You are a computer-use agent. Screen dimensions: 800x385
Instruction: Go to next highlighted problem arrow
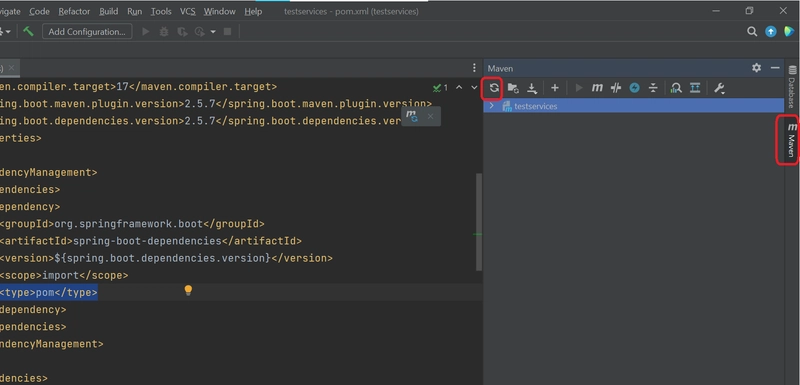pos(474,88)
